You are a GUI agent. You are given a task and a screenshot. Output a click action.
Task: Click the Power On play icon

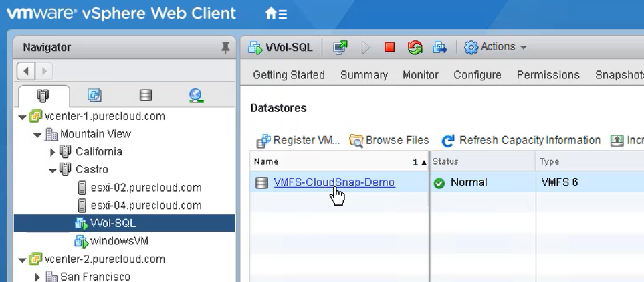click(x=366, y=48)
